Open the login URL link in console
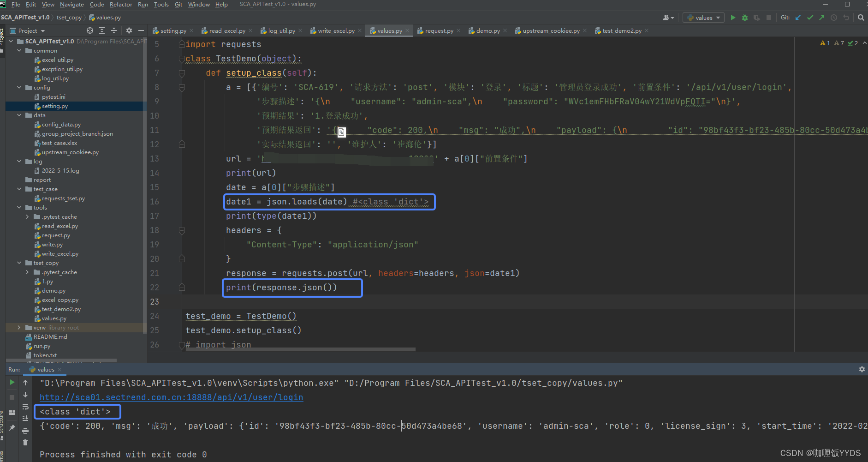This screenshot has height=462, width=868. (x=171, y=397)
